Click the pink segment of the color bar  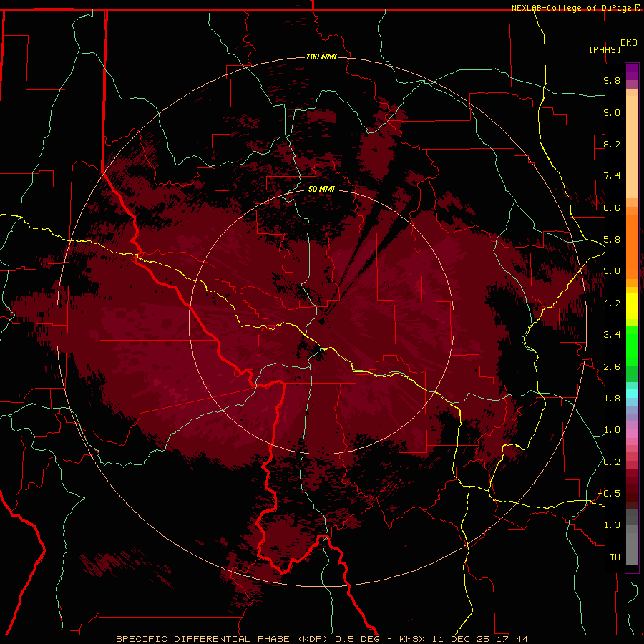(x=632, y=434)
